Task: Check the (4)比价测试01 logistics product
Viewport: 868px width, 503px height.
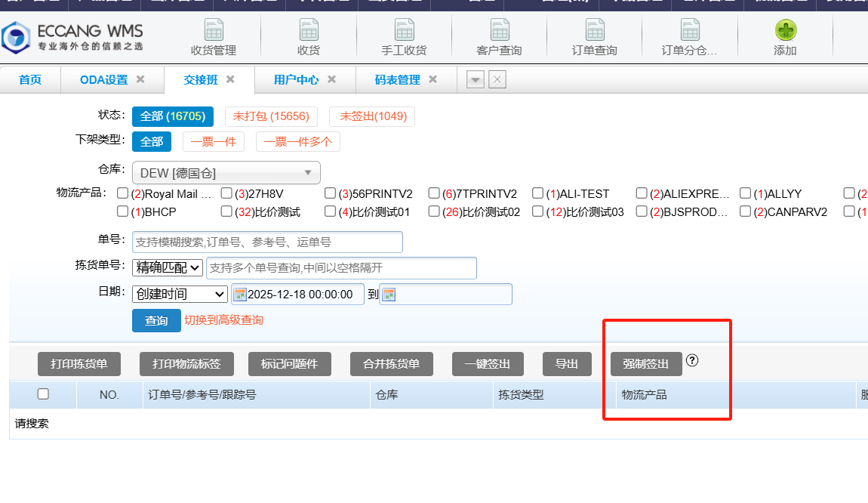Action: 330,211
